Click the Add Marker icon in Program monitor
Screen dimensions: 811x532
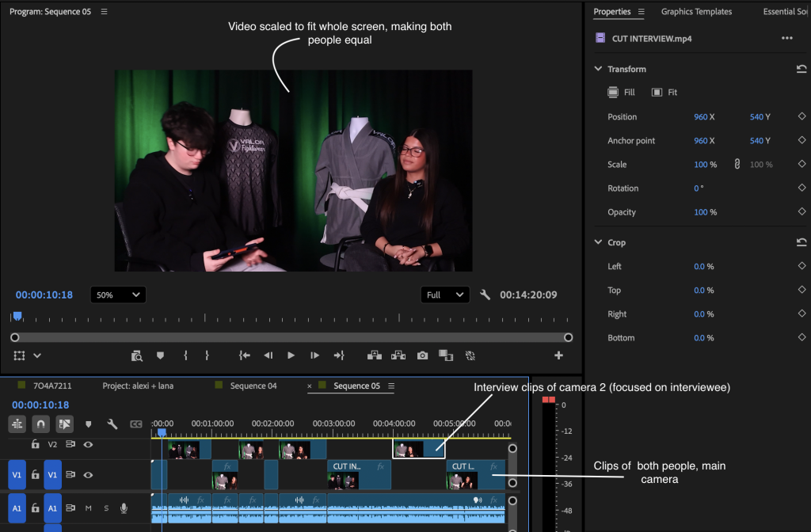point(160,356)
